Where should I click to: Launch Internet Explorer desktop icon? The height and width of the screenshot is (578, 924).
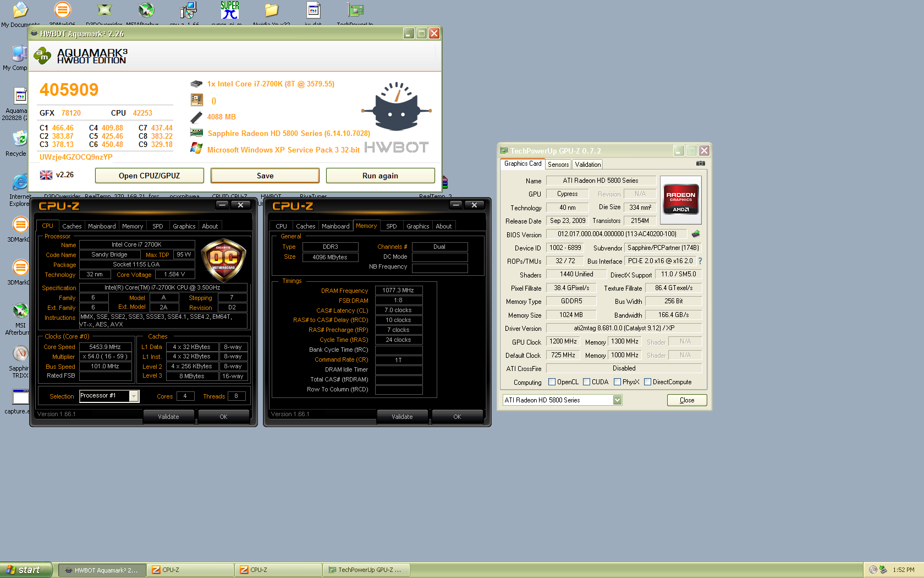point(20,182)
